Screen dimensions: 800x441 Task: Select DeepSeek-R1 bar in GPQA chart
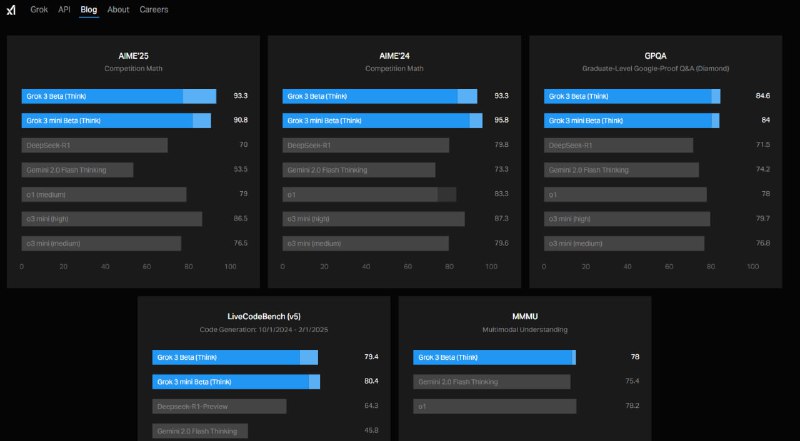618,145
